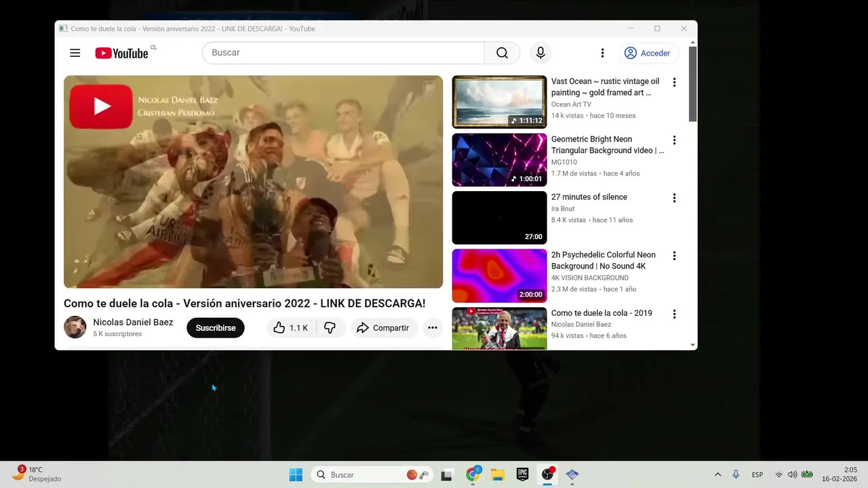Open options menu for 2h Psychedelic video
Screen dimensions: 868x488
pyautogui.click(x=674, y=256)
